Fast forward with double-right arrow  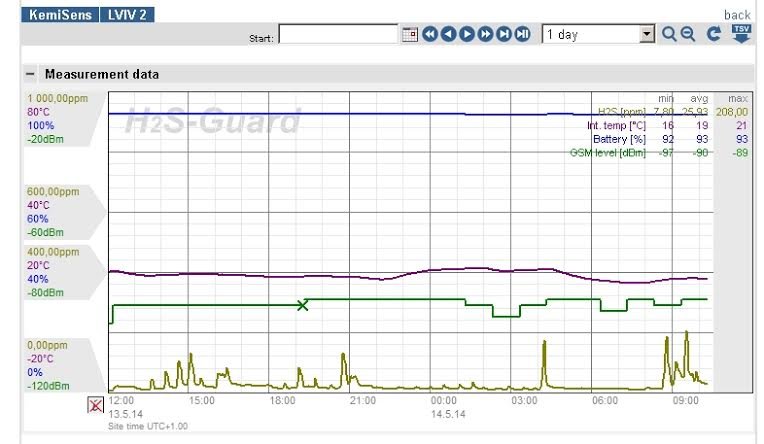click(485, 34)
